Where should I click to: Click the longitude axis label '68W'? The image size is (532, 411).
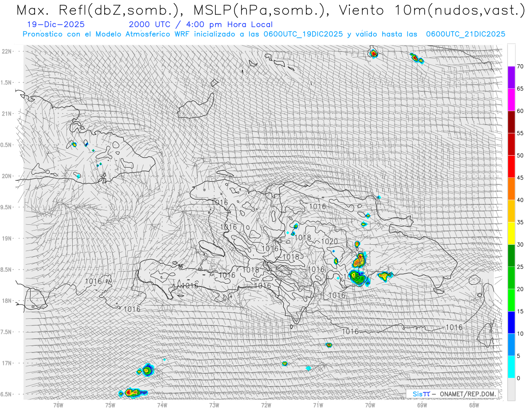(474, 405)
